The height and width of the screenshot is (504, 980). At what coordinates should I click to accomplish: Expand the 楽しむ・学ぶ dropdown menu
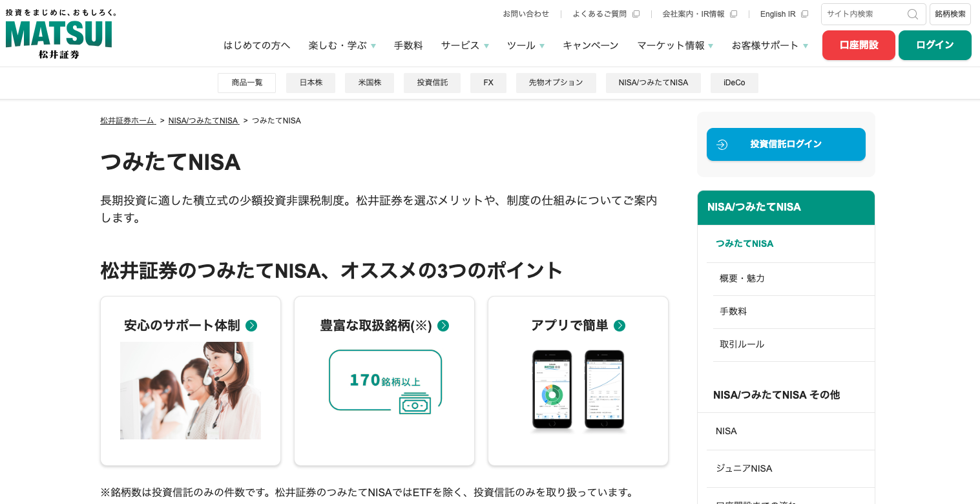click(342, 46)
